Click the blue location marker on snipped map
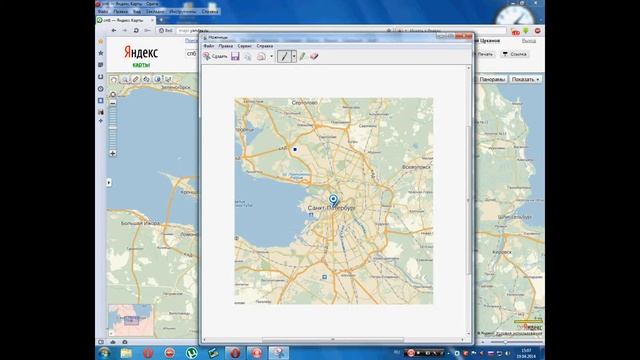 pyautogui.click(x=333, y=200)
